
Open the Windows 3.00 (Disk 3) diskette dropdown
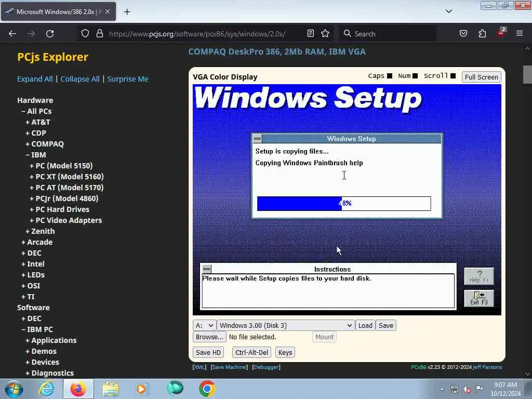tap(286, 325)
